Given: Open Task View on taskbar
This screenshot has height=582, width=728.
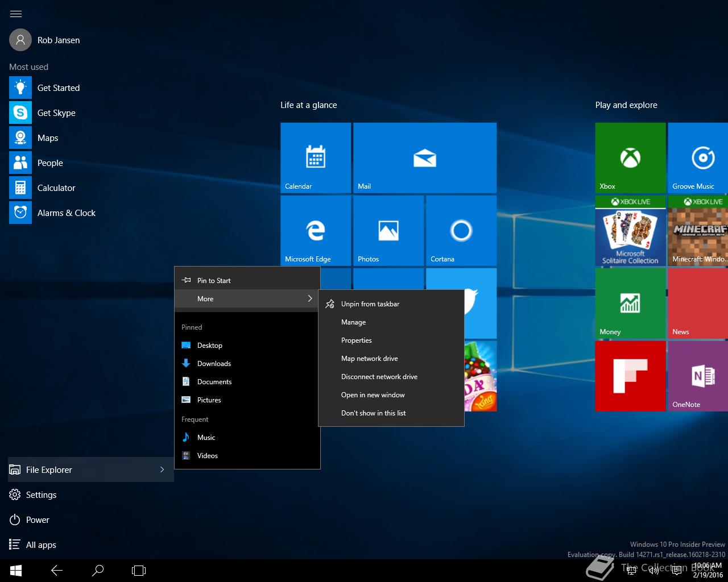Looking at the screenshot, I should tap(139, 571).
